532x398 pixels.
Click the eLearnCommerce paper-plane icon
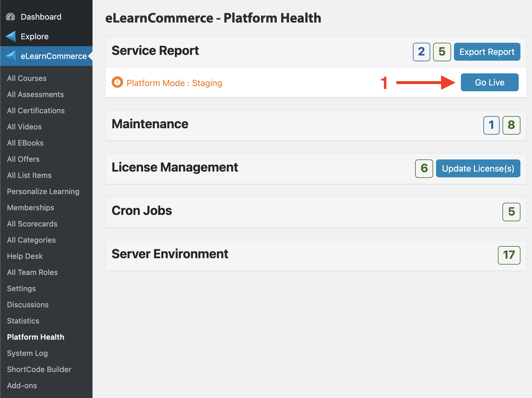click(11, 56)
